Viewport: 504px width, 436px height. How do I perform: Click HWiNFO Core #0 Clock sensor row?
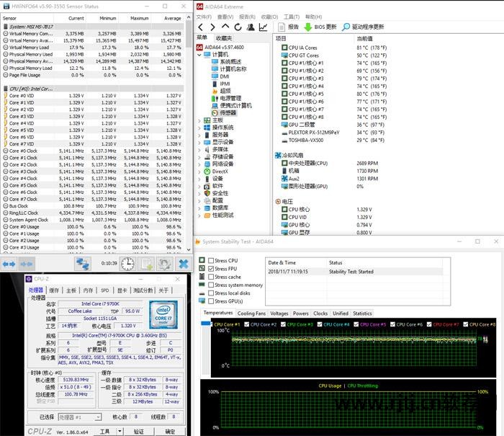tap(93, 151)
